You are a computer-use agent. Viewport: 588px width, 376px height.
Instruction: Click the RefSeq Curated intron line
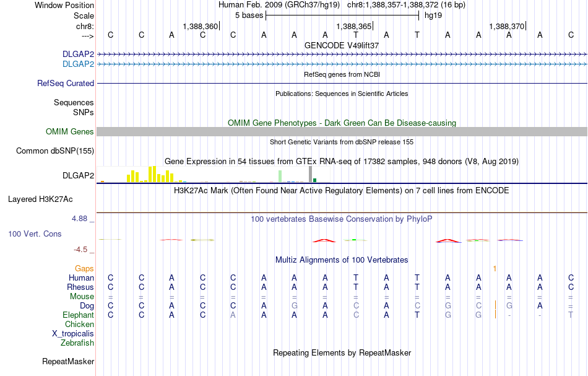[342, 83]
